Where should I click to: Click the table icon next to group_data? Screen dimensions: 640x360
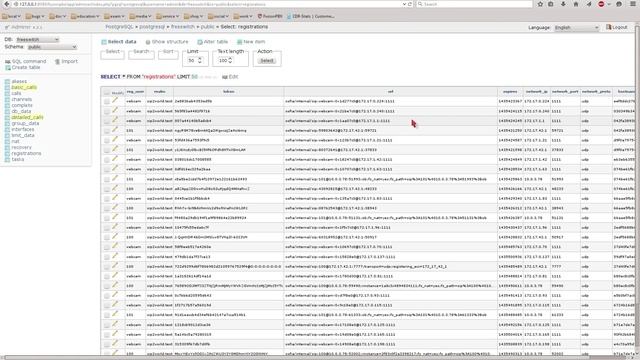pyautogui.click(x=7, y=123)
